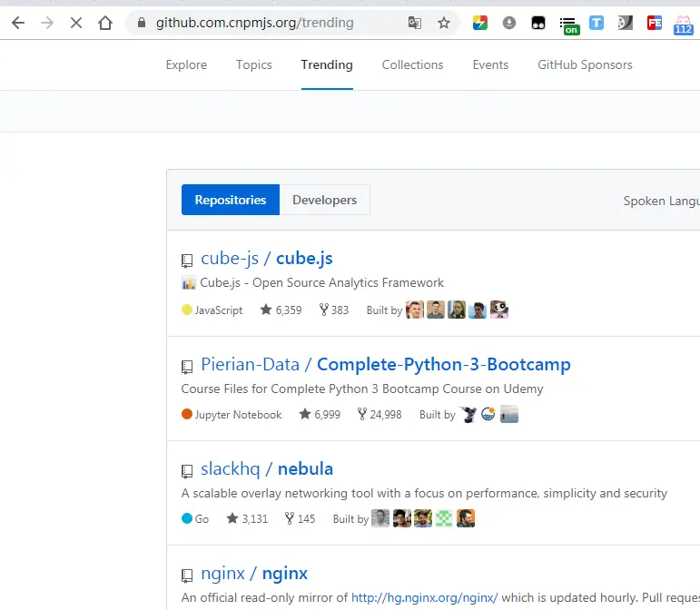Stop the page from loading
The width and height of the screenshot is (700, 610).
point(76,23)
